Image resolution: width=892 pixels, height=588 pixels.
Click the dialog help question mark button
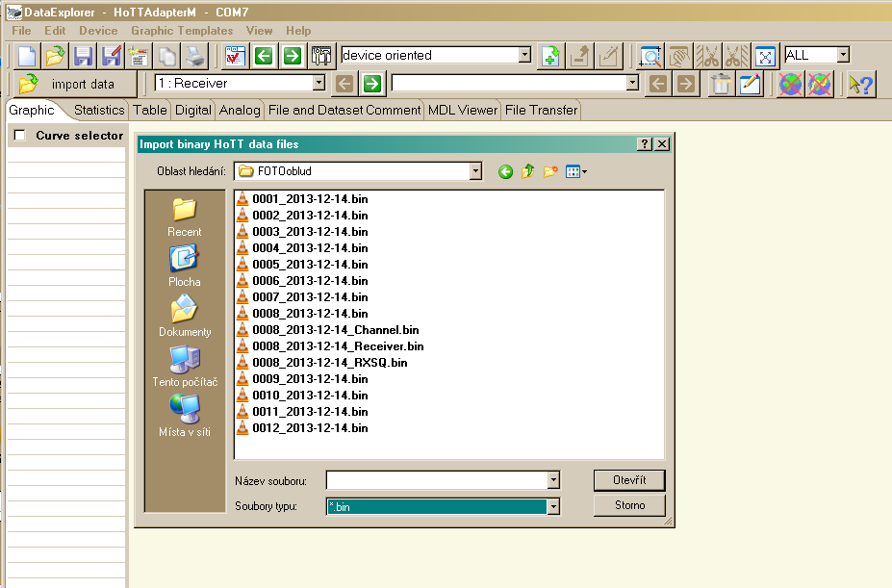click(644, 144)
